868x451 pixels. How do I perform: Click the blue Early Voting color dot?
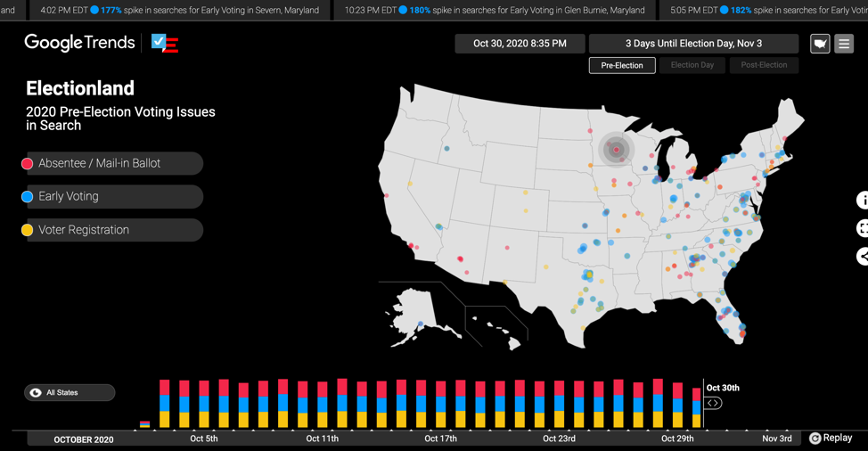pyautogui.click(x=27, y=196)
